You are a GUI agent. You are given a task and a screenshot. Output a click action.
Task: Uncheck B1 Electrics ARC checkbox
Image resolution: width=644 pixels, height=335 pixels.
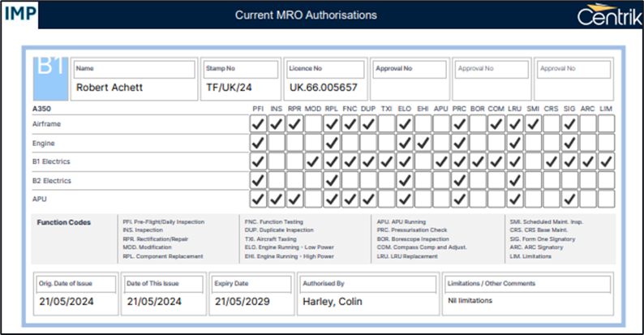(588, 161)
